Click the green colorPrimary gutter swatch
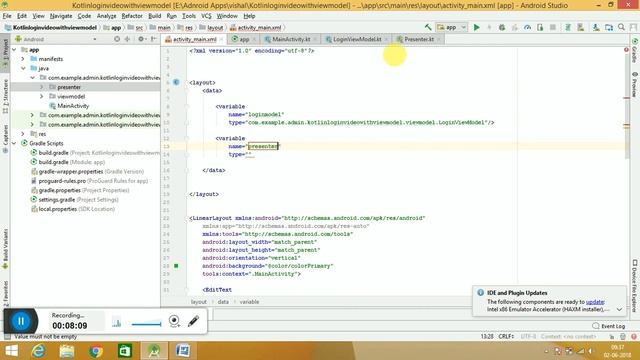The height and width of the screenshot is (360, 640). pos(176,266)
